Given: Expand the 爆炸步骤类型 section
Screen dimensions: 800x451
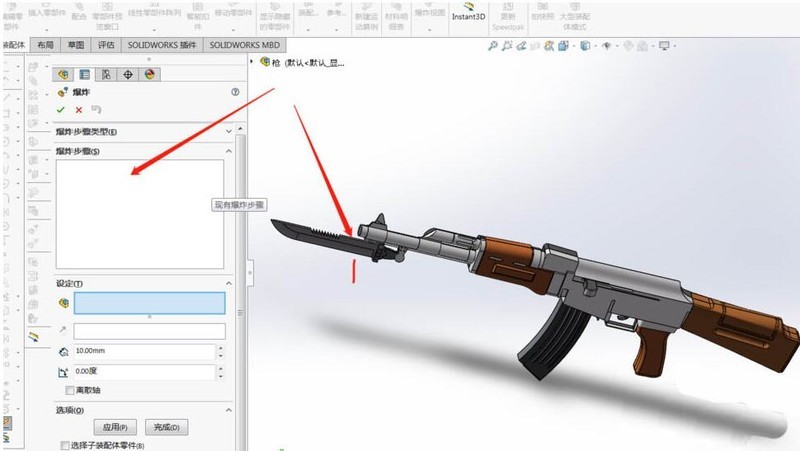Looking at the screenshot, I should pos(229,132).
